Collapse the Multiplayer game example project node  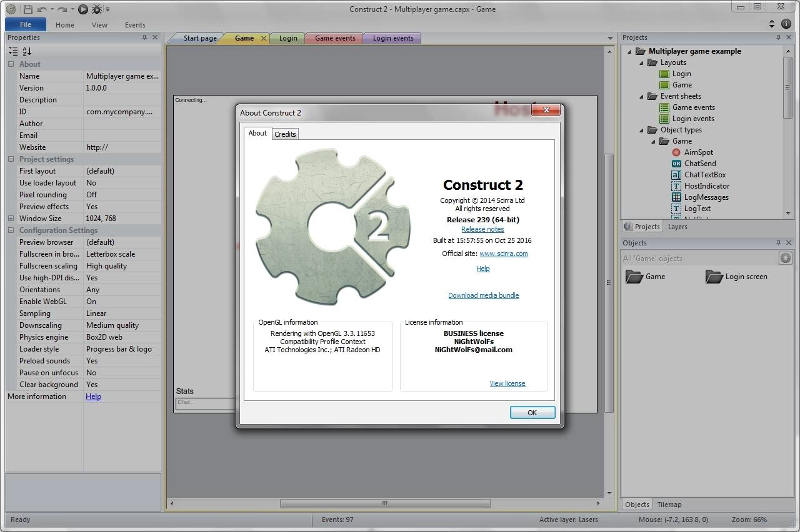629,51
